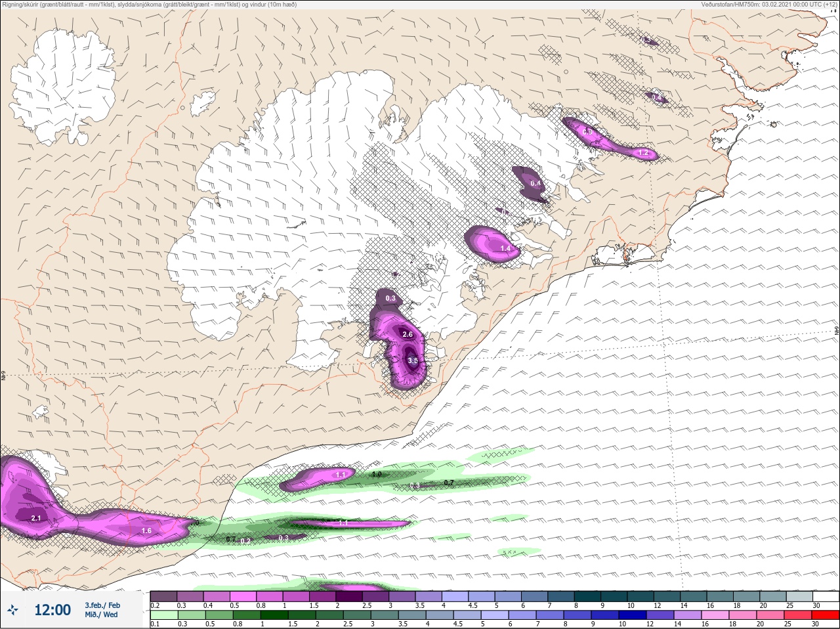Click the 12:00 forecast time label
Viewport: 840px width, 629px height.
(52, 610)
